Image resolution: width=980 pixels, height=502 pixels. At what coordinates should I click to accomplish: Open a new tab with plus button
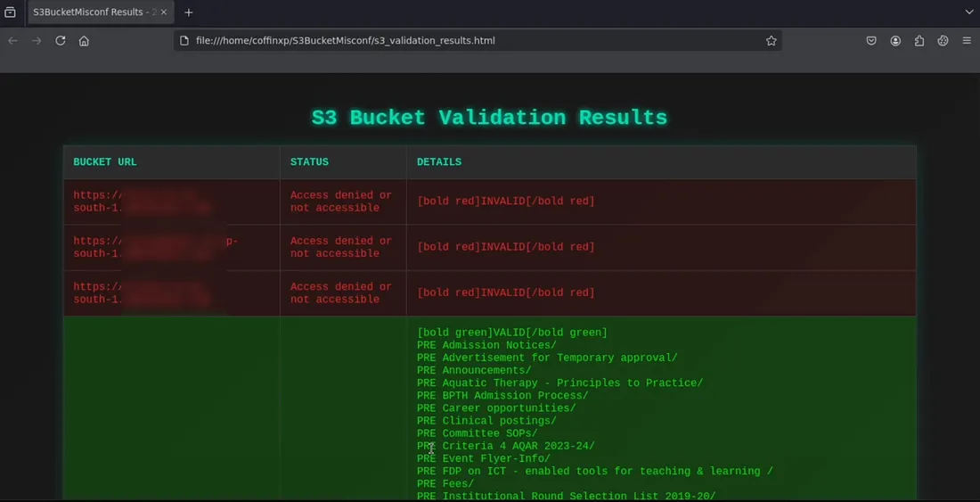tap(189, 12)
